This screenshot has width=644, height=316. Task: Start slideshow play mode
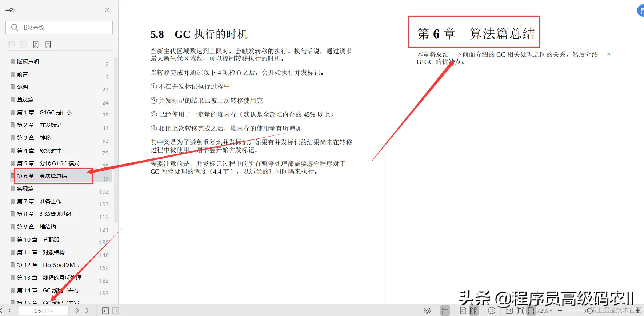492,311
